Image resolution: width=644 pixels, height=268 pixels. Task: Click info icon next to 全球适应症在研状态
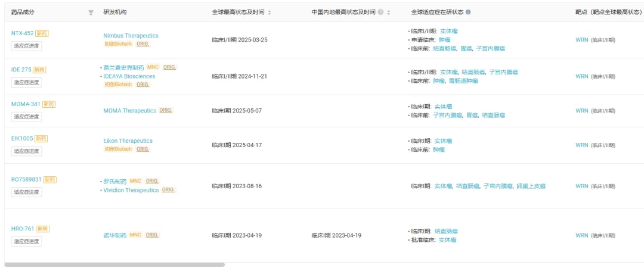[x=468, y=13]
